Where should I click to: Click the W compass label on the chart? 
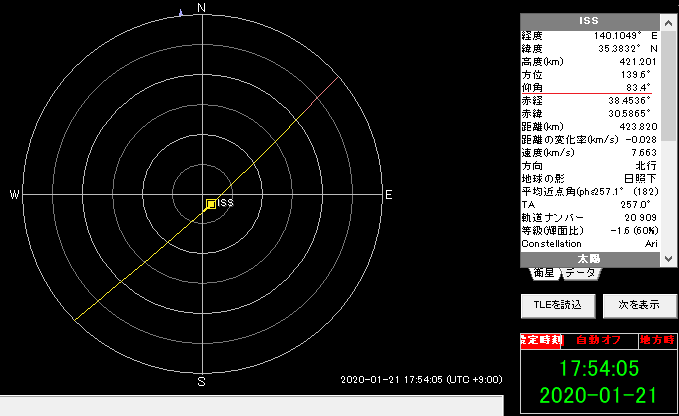pos(14,195)
